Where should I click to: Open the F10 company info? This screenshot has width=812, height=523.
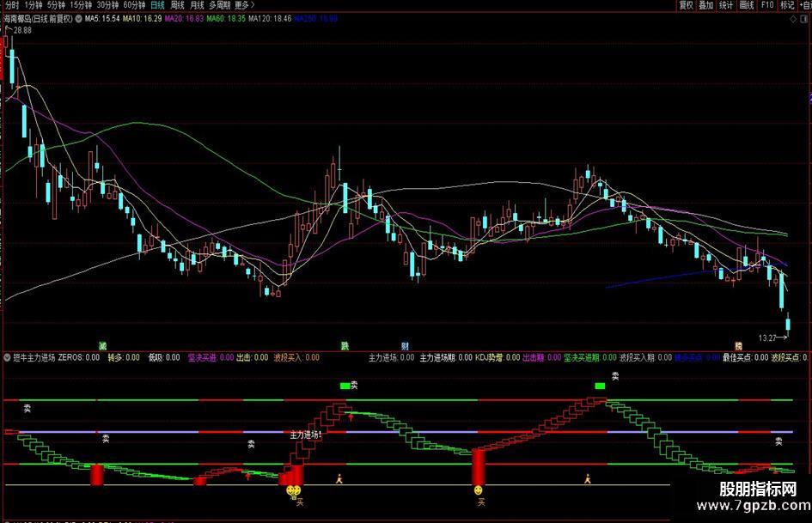767,5
